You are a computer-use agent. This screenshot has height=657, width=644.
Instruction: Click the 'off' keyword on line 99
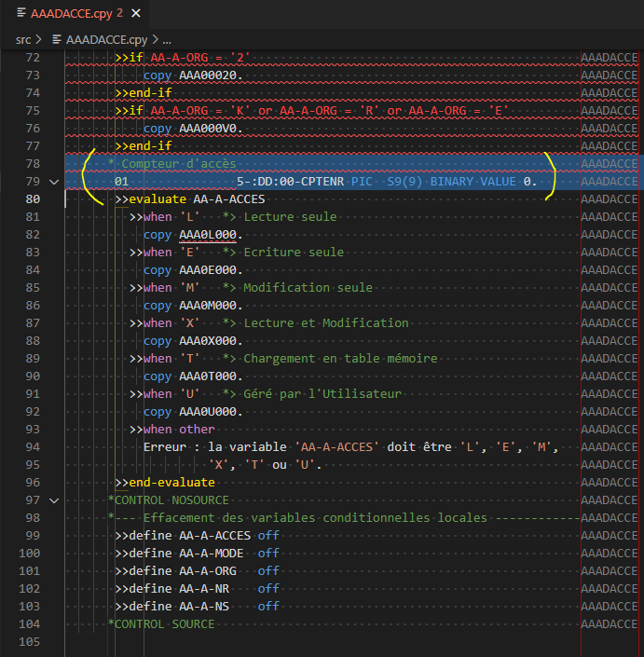[x=268, y=536]
